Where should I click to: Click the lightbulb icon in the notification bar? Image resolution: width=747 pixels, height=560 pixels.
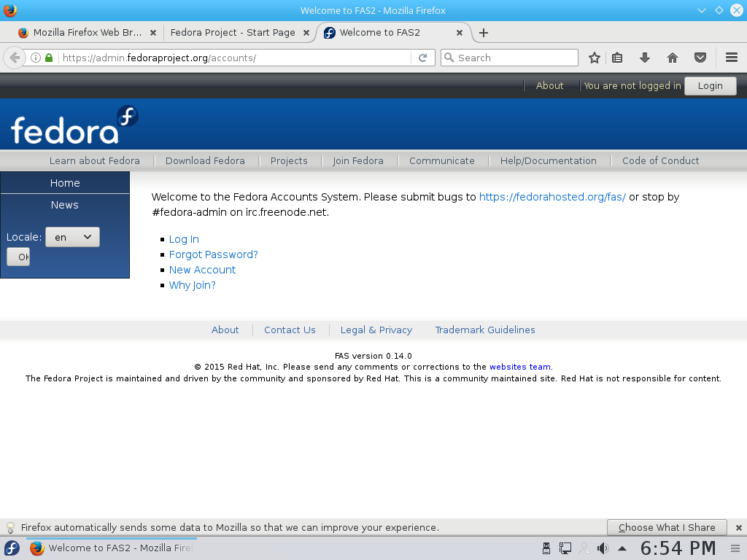pyautogui.click(x=10, y=528)
